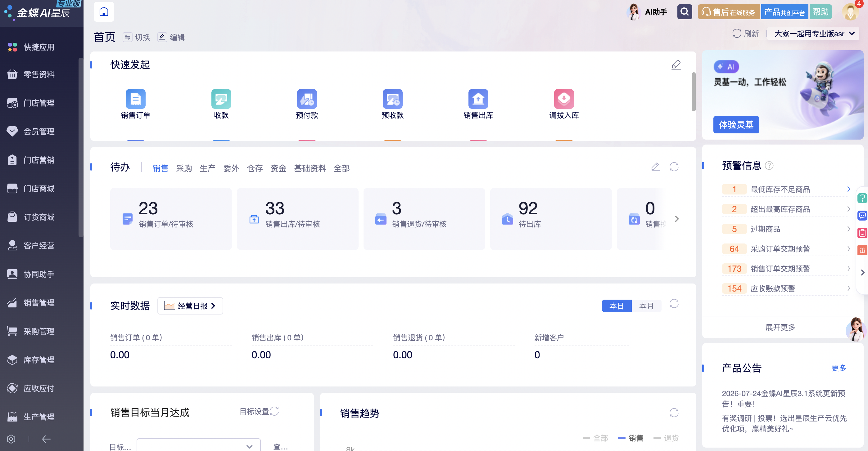Open 门店管理 in the sidebar
The height and width of the screenshot is (451, 868).
click(39, 103)
